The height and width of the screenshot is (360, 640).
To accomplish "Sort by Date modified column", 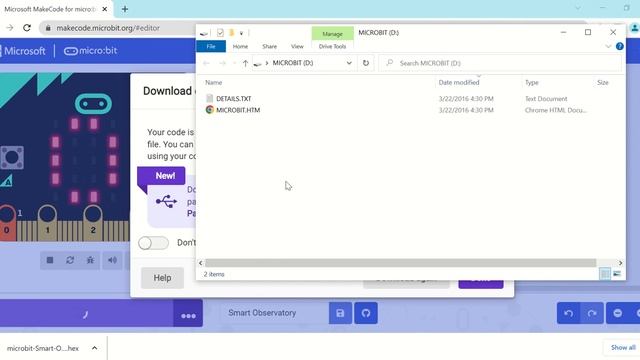I will (459, 82).
